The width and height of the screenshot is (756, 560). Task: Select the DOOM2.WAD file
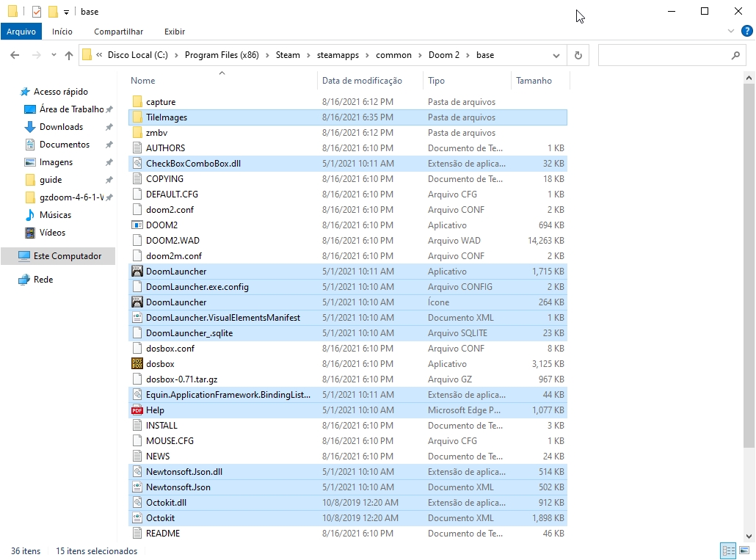348,241
